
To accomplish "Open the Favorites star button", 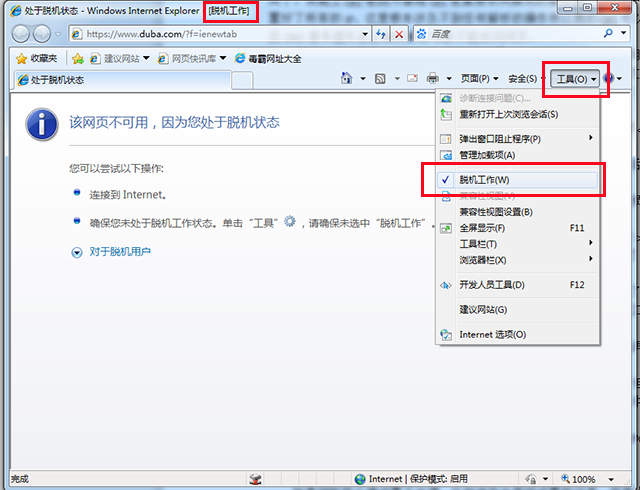I will point(36,58).
